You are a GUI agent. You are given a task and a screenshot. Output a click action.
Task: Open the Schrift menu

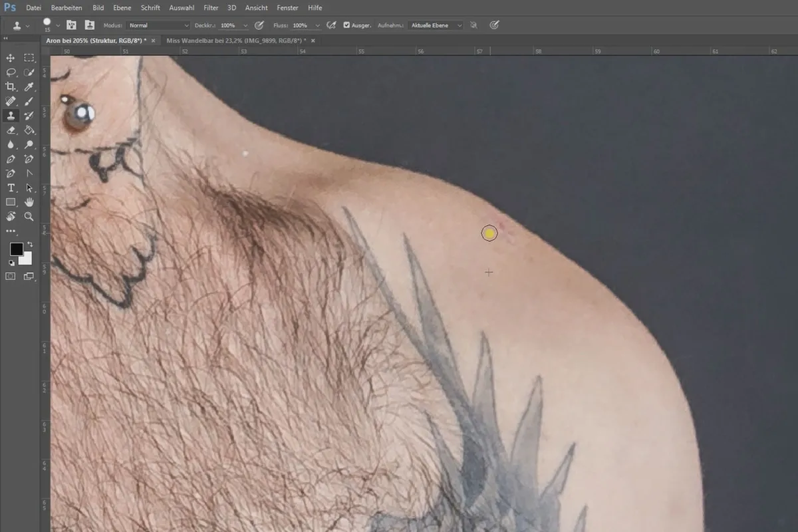pyautogui.click(x=150, y=8)
